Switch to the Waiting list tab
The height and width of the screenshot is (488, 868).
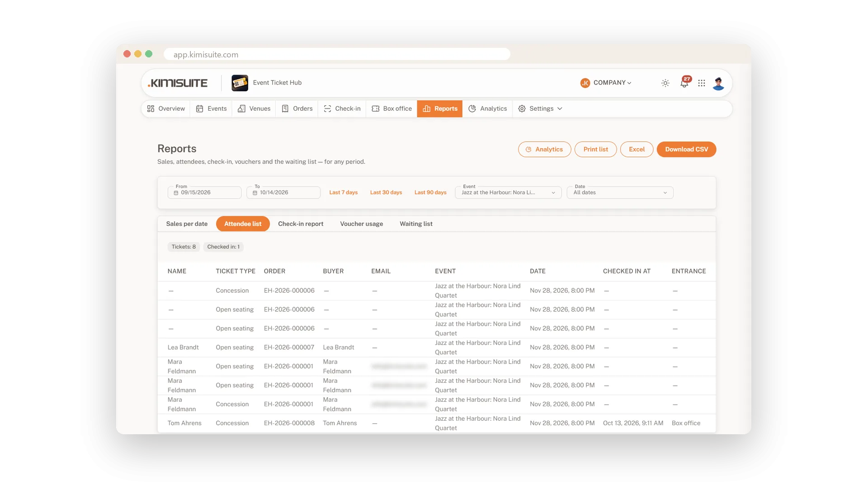click(416, 224)
